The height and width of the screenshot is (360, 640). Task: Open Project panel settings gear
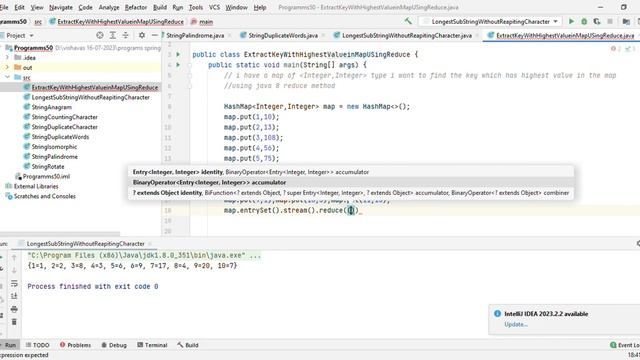point(142,36)
